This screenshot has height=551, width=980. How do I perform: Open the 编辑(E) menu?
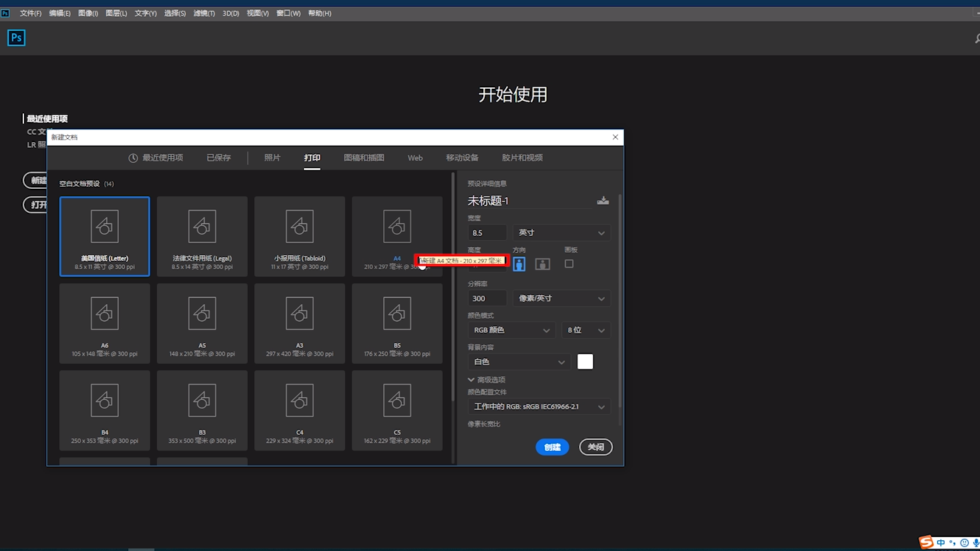pos(59,13)
